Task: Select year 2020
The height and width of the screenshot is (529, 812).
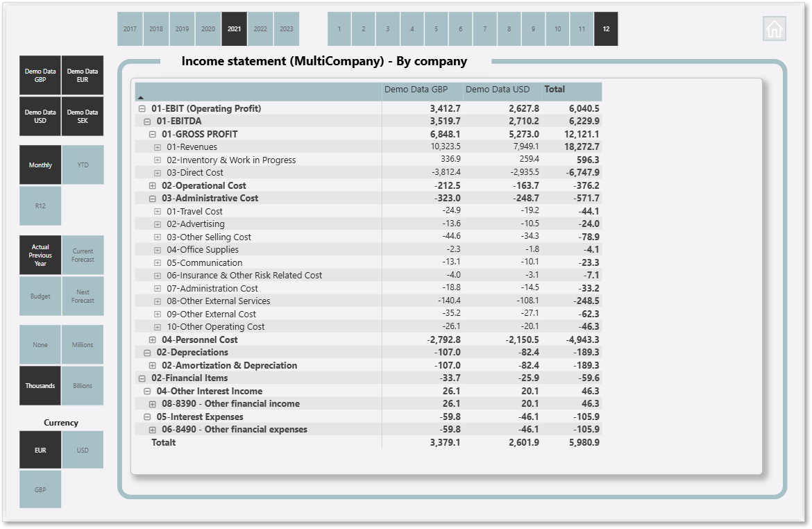Action: pos(208,29)
